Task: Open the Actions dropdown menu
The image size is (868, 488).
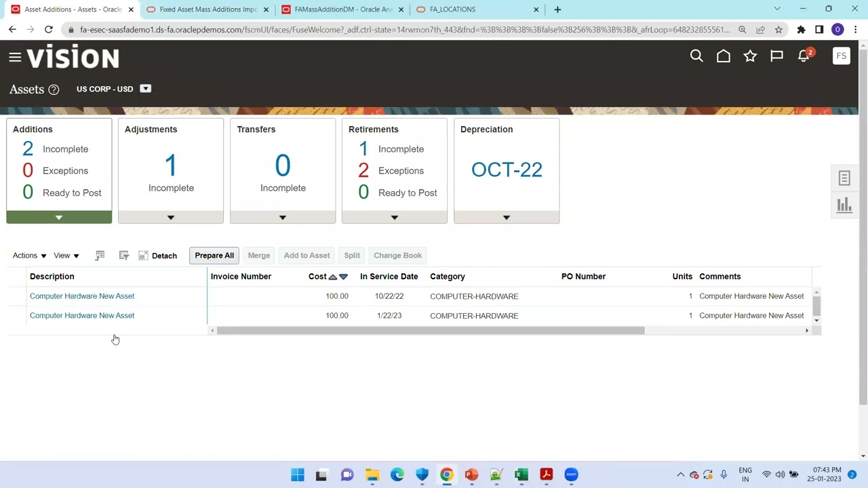Action: [29, 256]
